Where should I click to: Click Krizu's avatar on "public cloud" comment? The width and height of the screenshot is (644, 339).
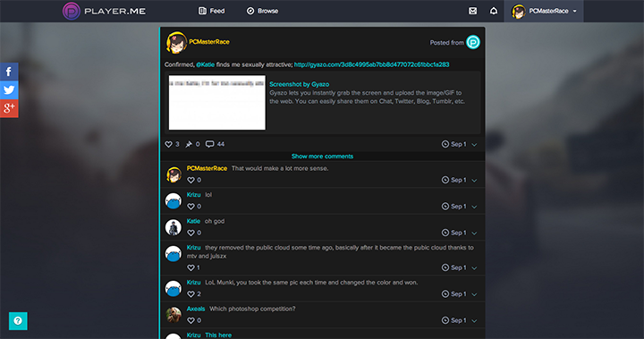point(174,253)
